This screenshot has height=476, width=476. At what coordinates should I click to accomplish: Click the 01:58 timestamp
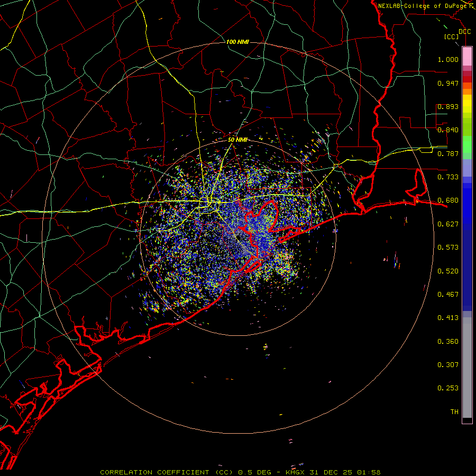pos(369,472)
